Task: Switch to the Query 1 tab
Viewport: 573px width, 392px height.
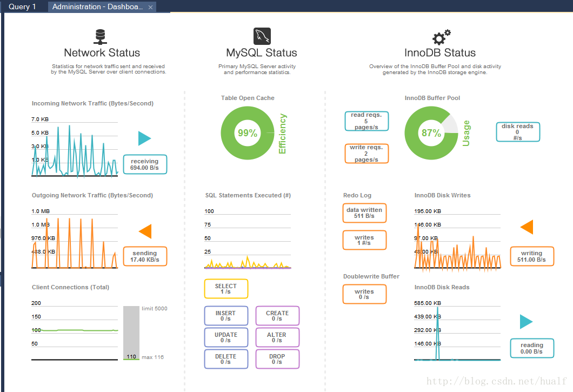Action: (x=22, y=6)
